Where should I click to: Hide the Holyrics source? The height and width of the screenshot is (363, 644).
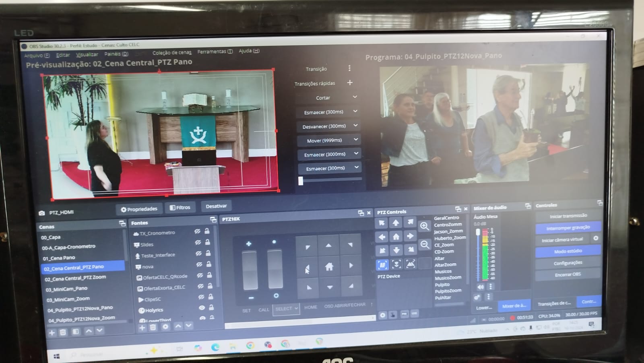tap(202, 308)
